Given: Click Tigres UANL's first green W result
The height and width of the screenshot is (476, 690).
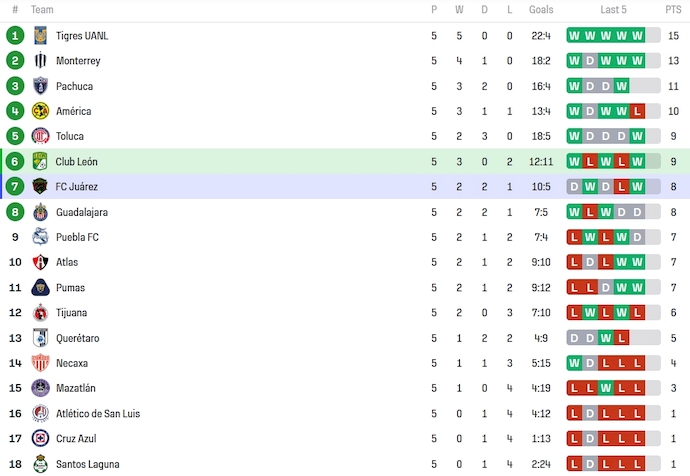Looking at the screenshot, I should click(x=574, y=36).
